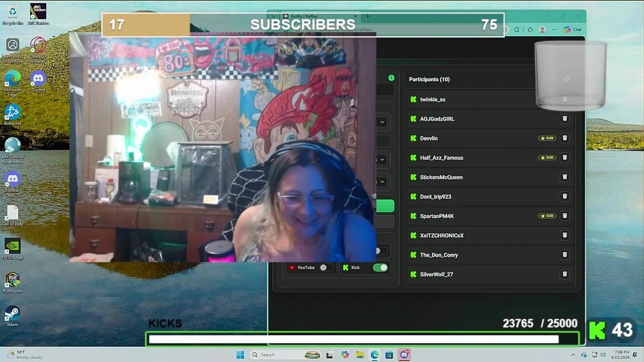644x362 pixels.
Task: Select Microsoft Edge desktop shortcut
Action: (x=13, y=83)
